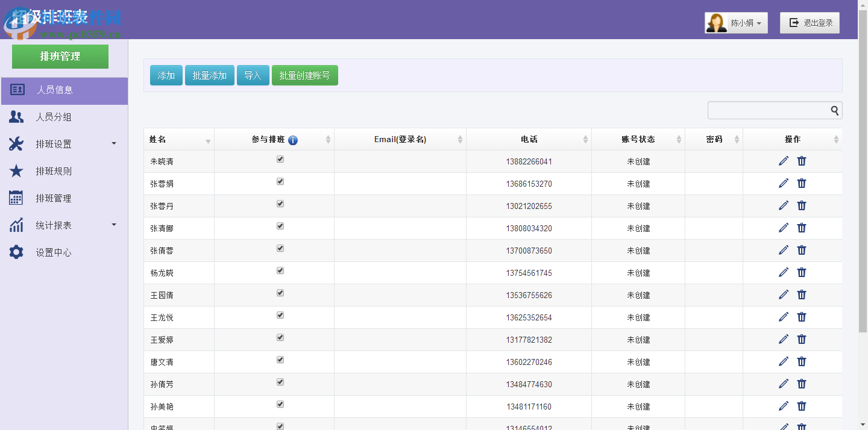The height and width of the screenshot is (430, 868).
Task: Click the 退出登录 logout icon
Action: point(793,22)
